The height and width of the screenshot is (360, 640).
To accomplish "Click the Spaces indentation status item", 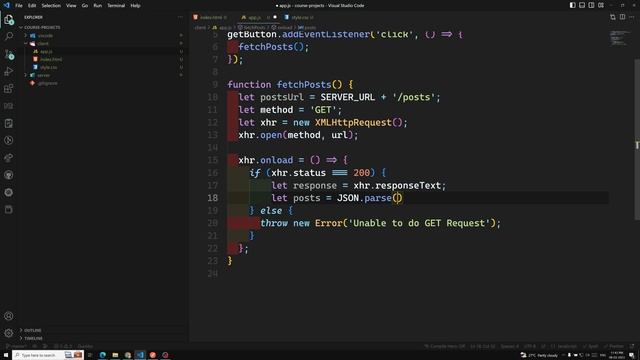I will coord(510,346).
